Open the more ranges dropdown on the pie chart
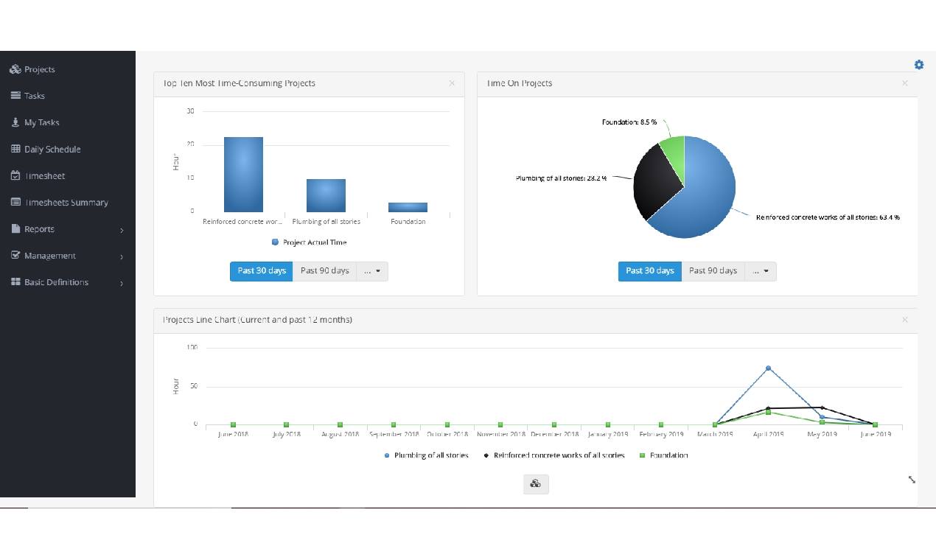The width and height of the screenshot is (936, 560). tap(761, 271)
